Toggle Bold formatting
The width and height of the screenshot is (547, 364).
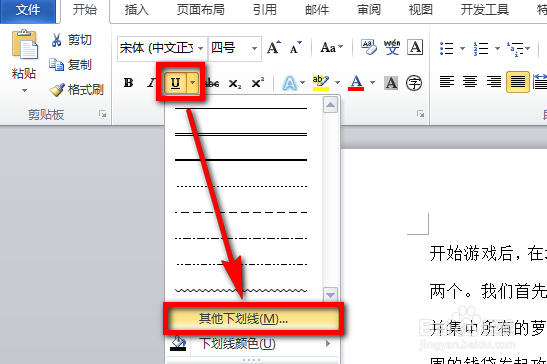(x=128, y=83)
